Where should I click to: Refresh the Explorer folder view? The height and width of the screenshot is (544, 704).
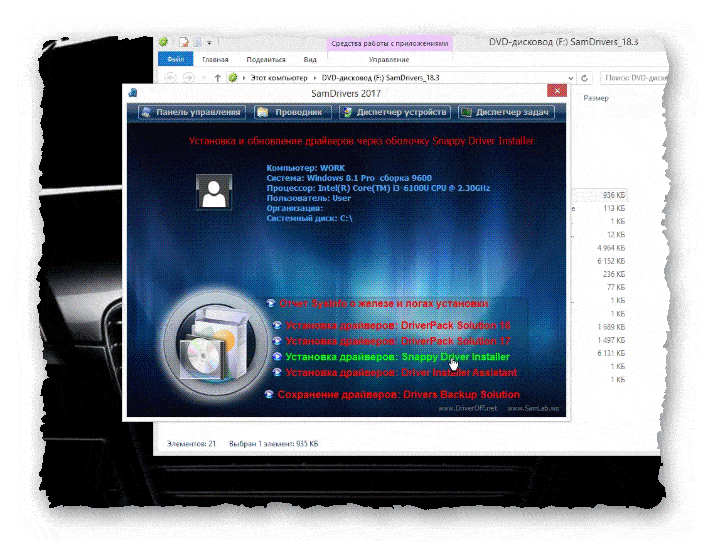point(584,78)
